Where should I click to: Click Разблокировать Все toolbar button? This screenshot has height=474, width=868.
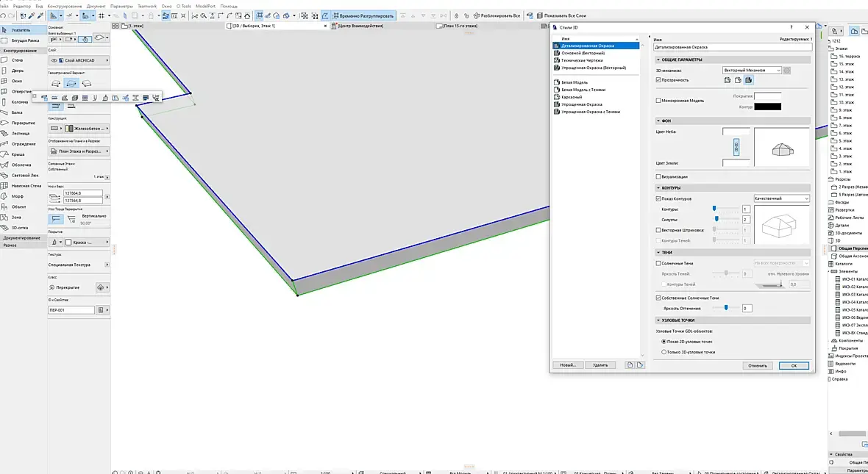point(497,15)
